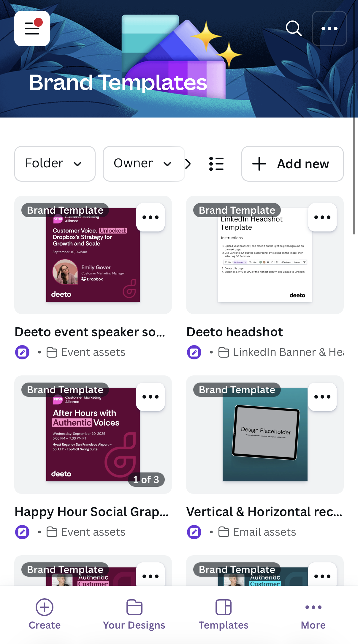
Task: Show more filters with the right chevron
Action: (188, 164)
